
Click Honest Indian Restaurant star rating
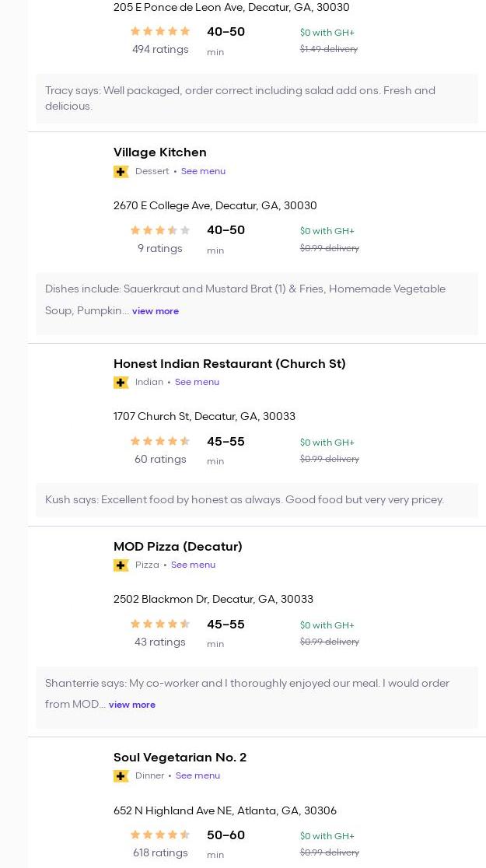pos(160,441)
